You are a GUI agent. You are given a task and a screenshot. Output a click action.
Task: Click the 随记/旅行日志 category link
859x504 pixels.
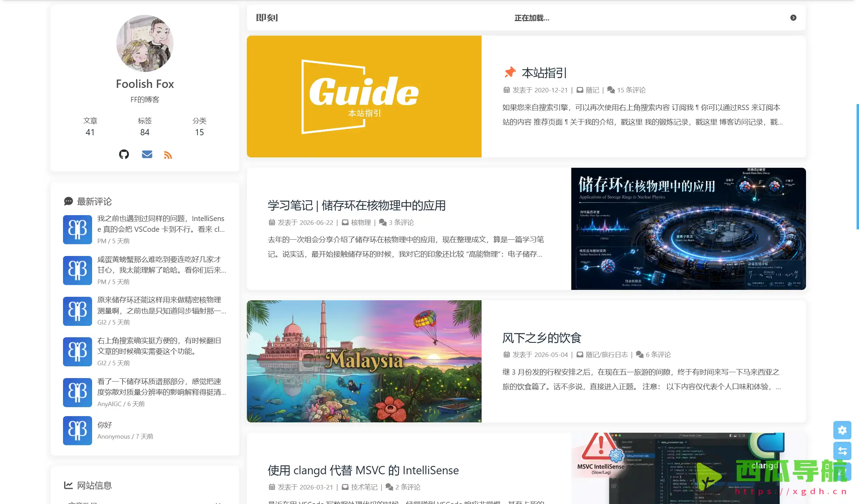pos(607,355)
